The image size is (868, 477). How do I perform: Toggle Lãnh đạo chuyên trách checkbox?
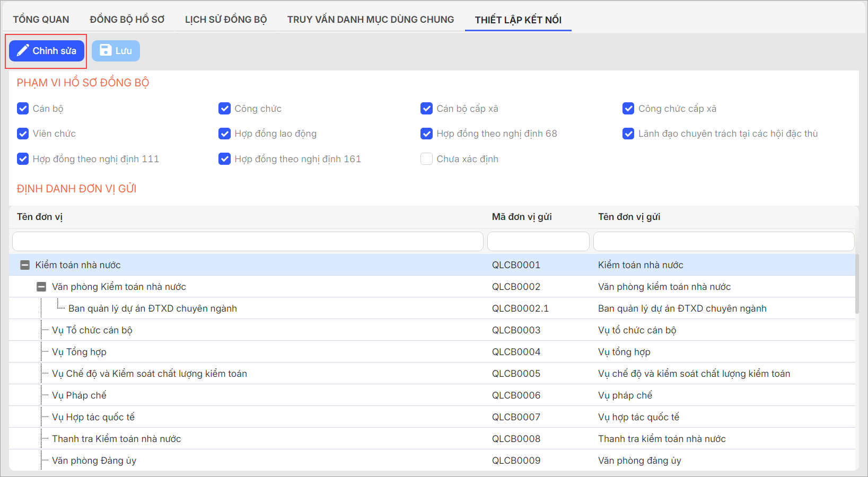[x=628, y=134]
